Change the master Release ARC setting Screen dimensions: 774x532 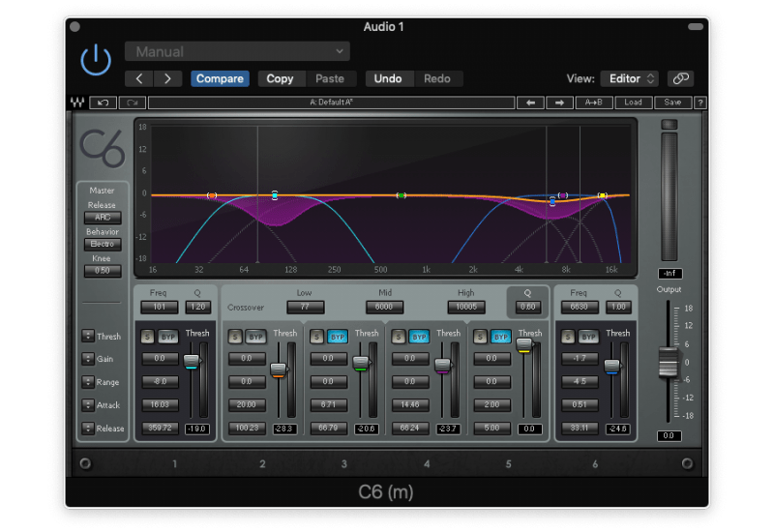click(x=103, y=217)
